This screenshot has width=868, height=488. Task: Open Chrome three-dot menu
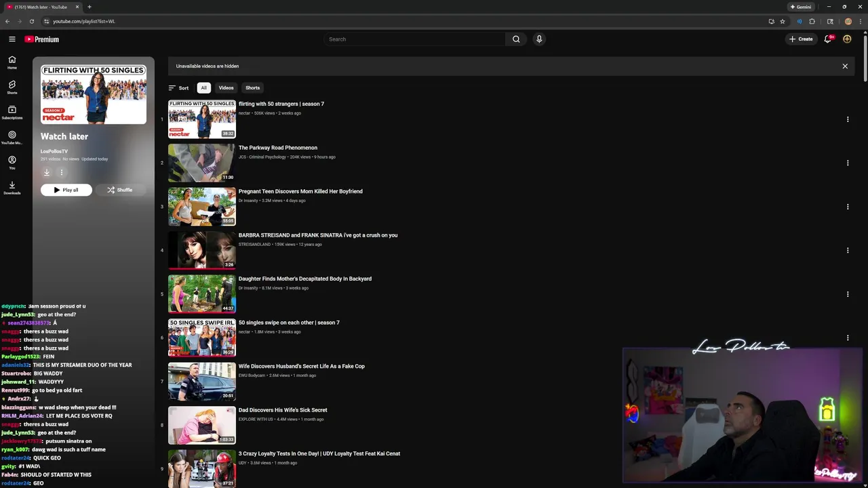click(860, 21)
